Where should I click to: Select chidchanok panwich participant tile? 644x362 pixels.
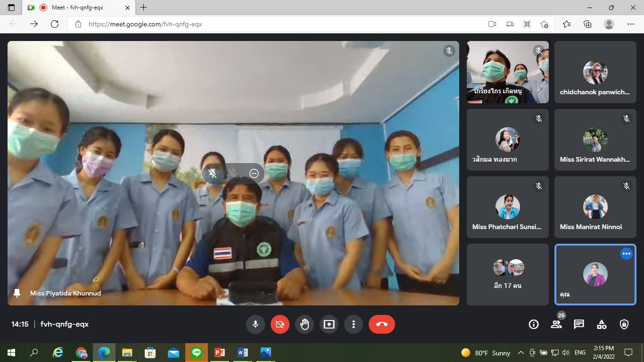coord(595,72)
